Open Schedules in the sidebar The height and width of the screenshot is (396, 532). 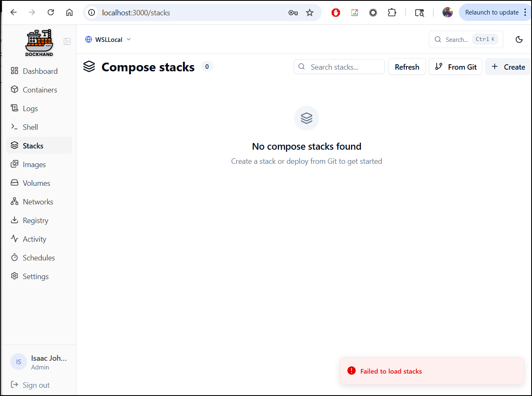click(39, 258)
